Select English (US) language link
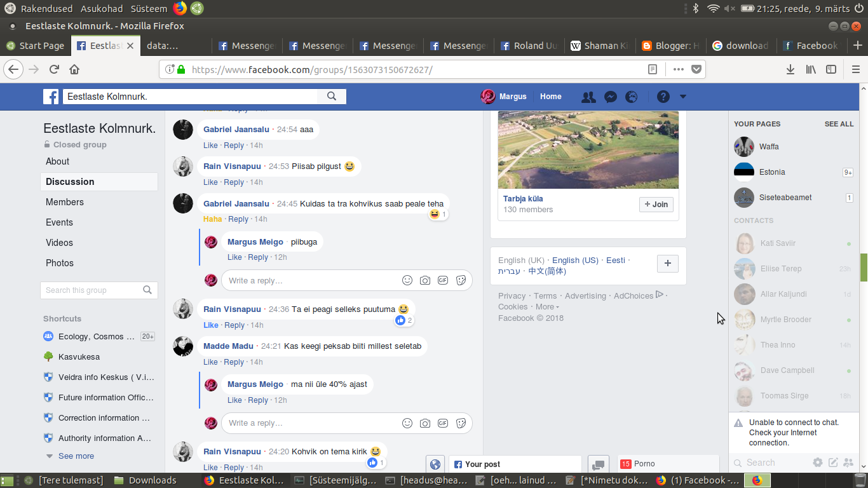 point(575,261)
